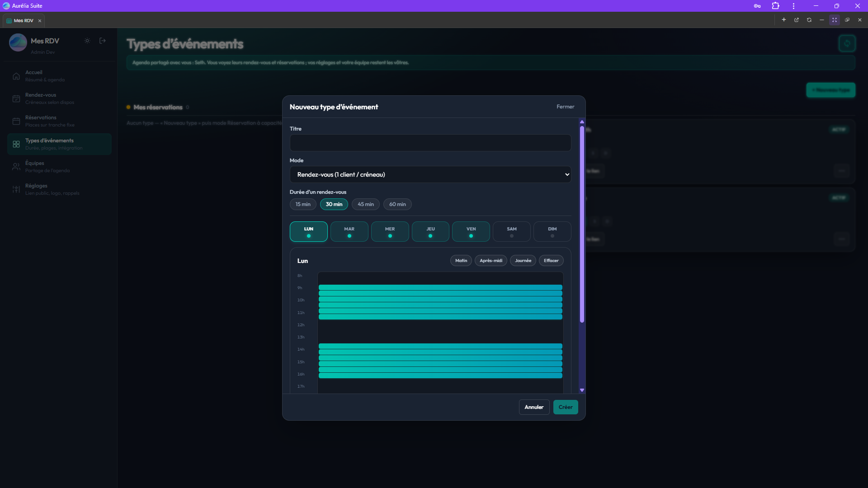
Task: Switch to the Mes RDV tab
Action: (24, 21)
